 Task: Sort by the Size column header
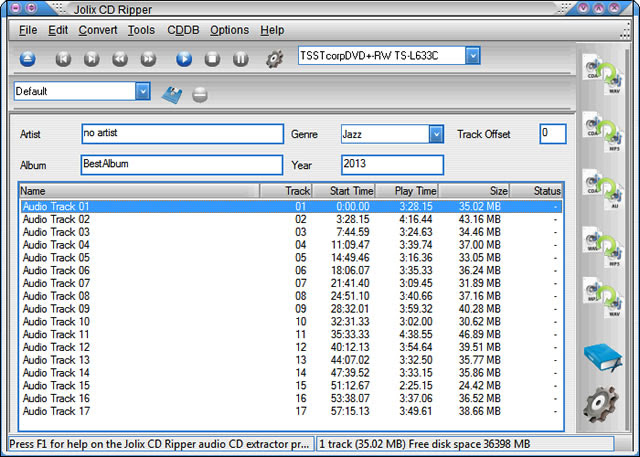(x=474, y=191)
